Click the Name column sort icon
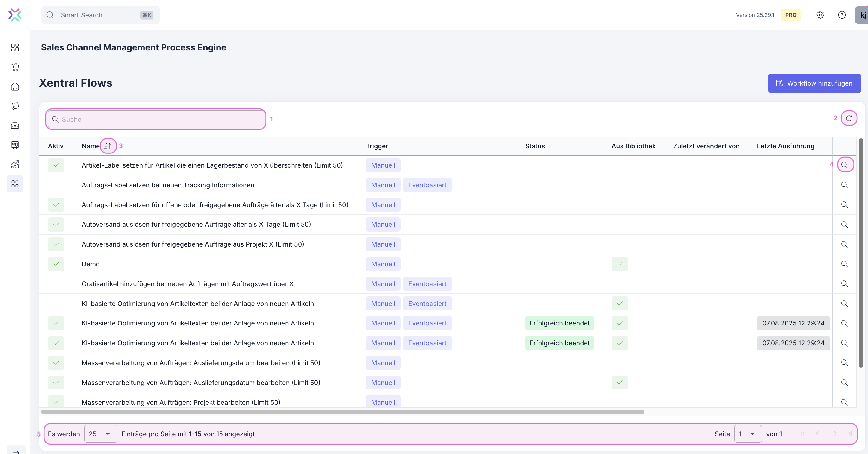 [108, 146]
